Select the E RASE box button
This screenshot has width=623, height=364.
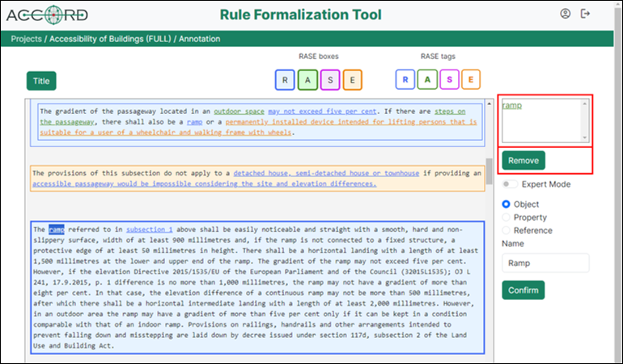tap(352, 79)
